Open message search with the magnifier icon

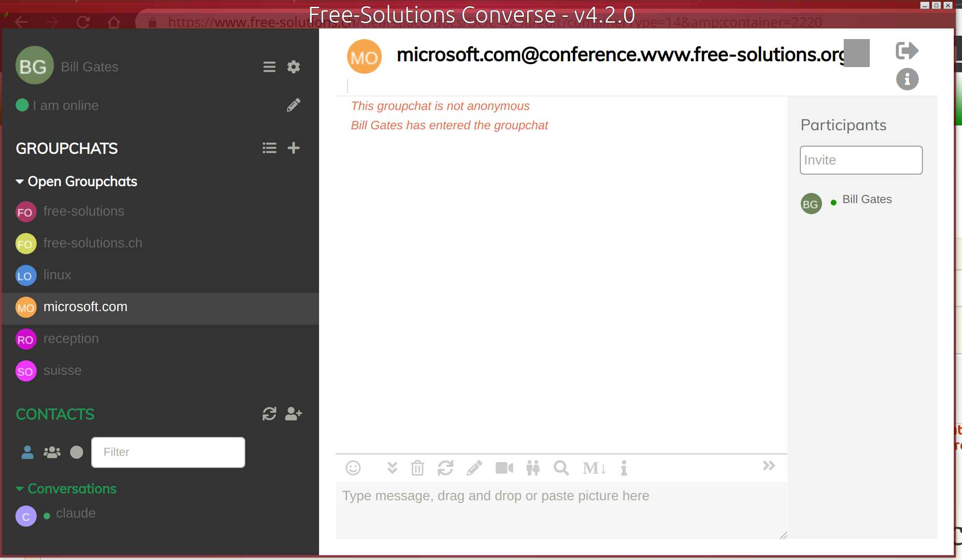pos(560,468)
